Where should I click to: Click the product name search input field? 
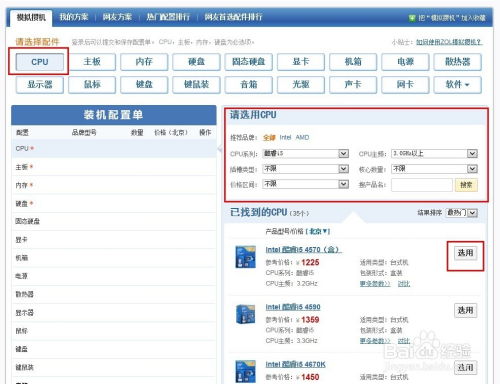click(422, 185)
